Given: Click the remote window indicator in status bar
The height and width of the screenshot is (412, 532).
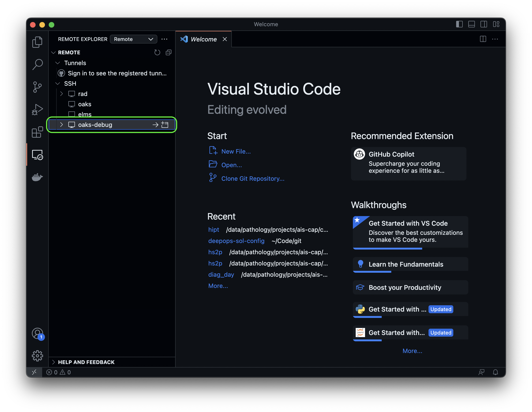Looking at the screenshot, I should (x=34, y=372).
